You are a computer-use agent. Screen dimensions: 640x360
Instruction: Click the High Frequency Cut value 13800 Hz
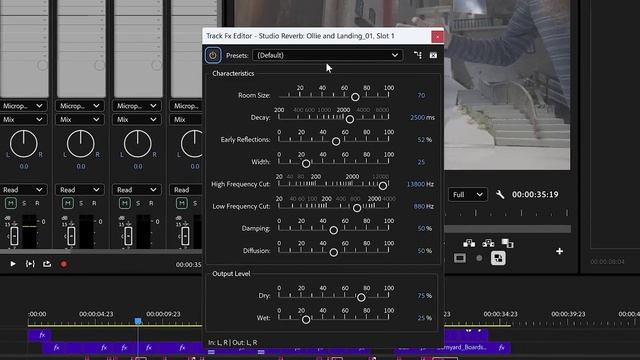point(420,184)
